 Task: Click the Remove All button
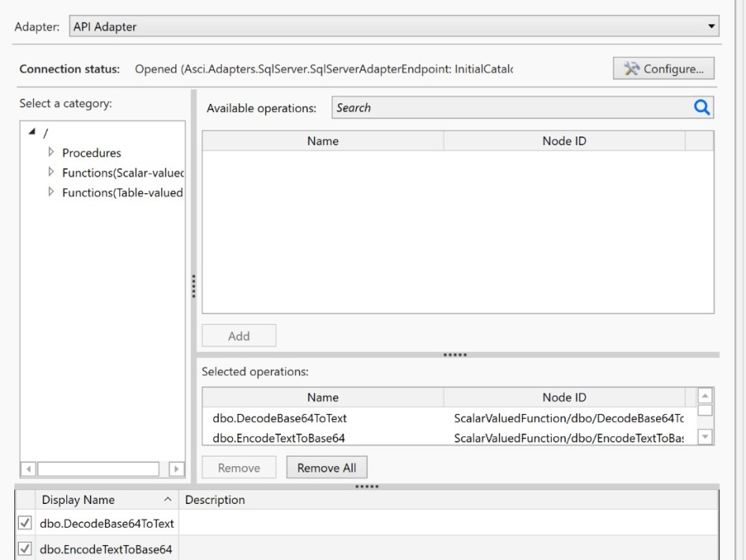326,468
